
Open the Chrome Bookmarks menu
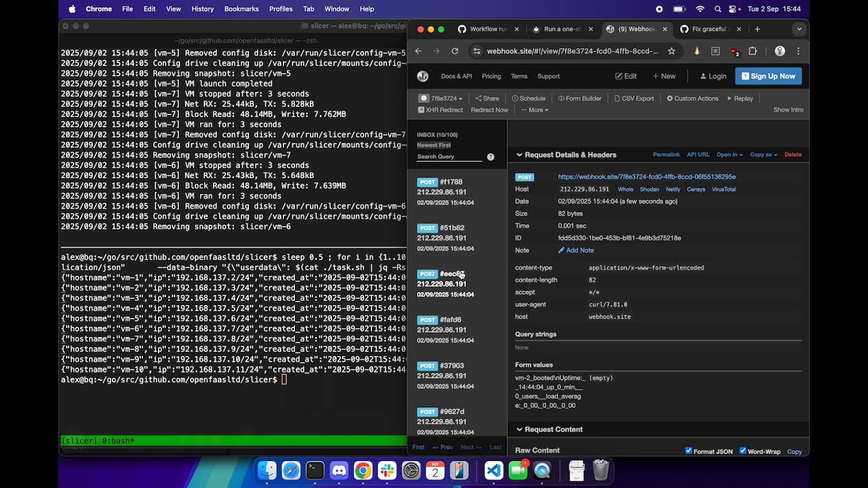click(x=241, y=9)
